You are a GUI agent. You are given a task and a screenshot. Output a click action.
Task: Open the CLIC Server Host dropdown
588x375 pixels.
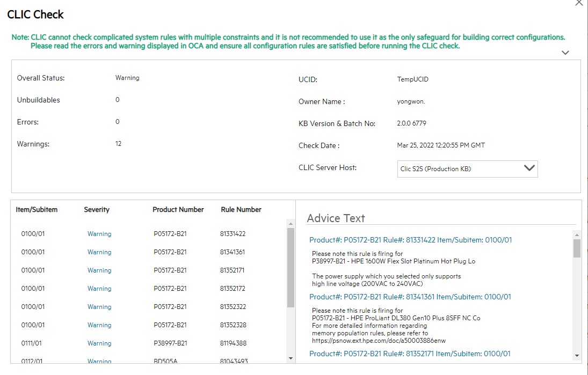467,169
